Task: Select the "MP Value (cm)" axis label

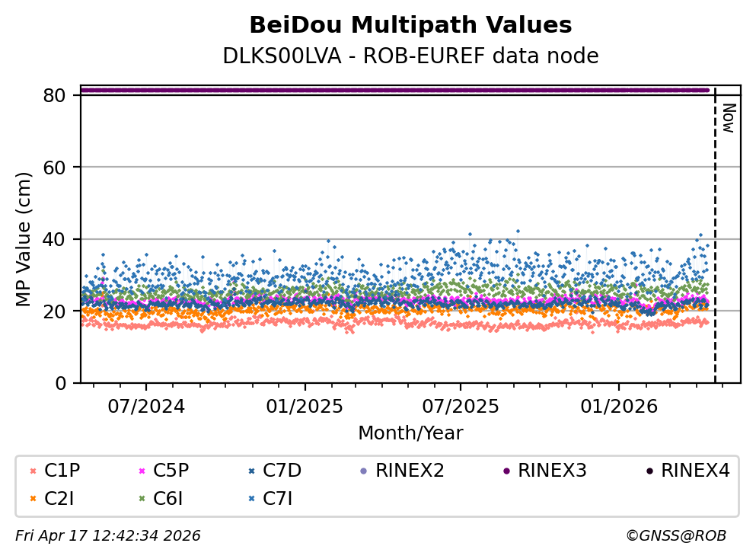Action: click(x=24, y=240)
